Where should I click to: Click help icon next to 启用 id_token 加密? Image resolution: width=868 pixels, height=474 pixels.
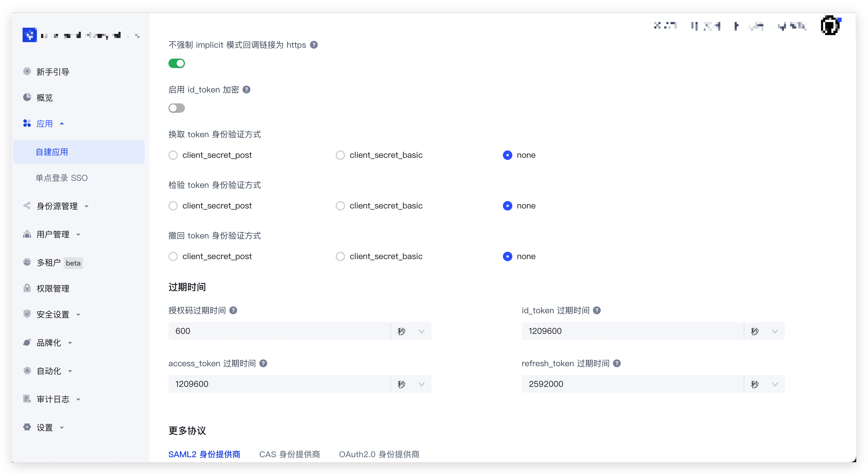click(x=246, y=90)
